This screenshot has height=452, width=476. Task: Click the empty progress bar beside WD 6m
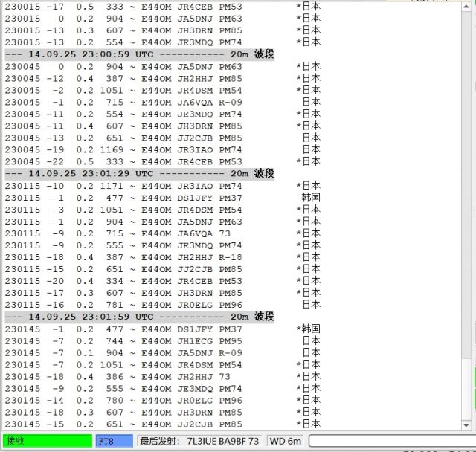click(392, 441)
